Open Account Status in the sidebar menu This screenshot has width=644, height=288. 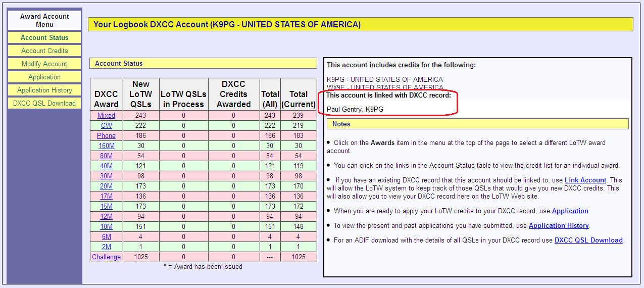44,38
